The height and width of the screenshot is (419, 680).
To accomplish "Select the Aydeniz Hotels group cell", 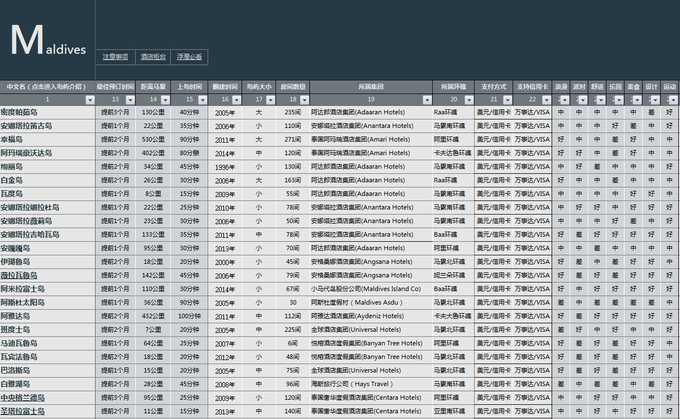I will click(371, 316).
